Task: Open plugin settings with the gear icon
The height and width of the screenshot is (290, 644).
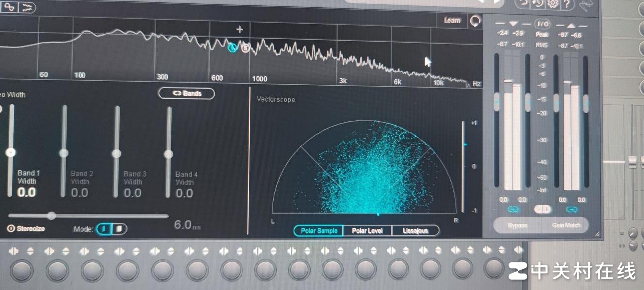Action: (x=552, y=3)
